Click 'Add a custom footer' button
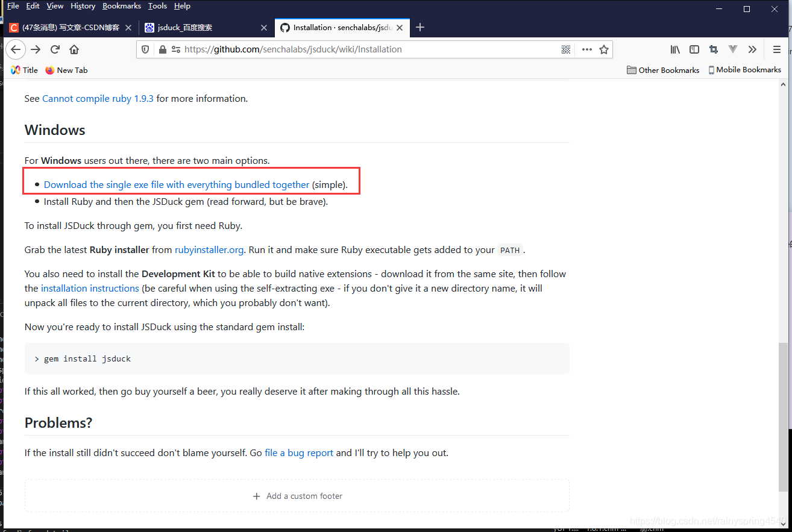 coord(297,496)
